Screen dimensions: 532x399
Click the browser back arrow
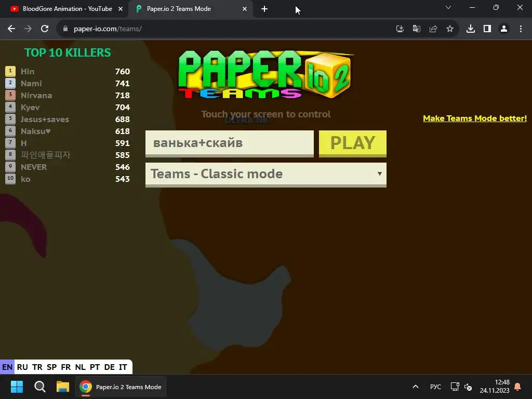point(11,29)
